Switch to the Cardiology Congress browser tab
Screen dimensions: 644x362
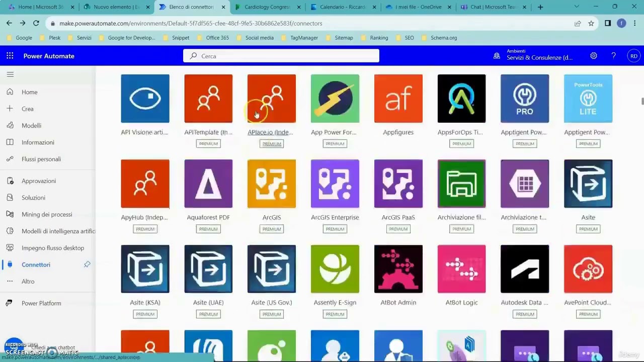(267, 7)
